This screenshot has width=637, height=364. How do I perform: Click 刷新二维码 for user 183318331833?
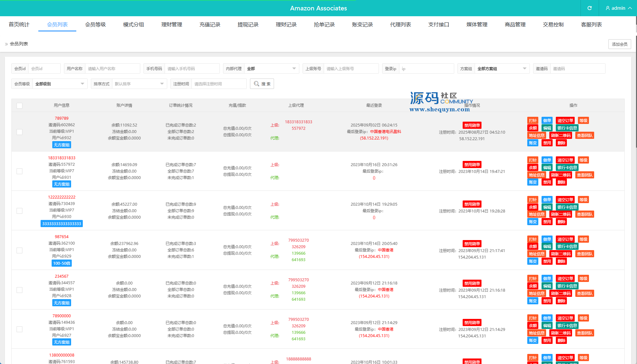[561, 175]
